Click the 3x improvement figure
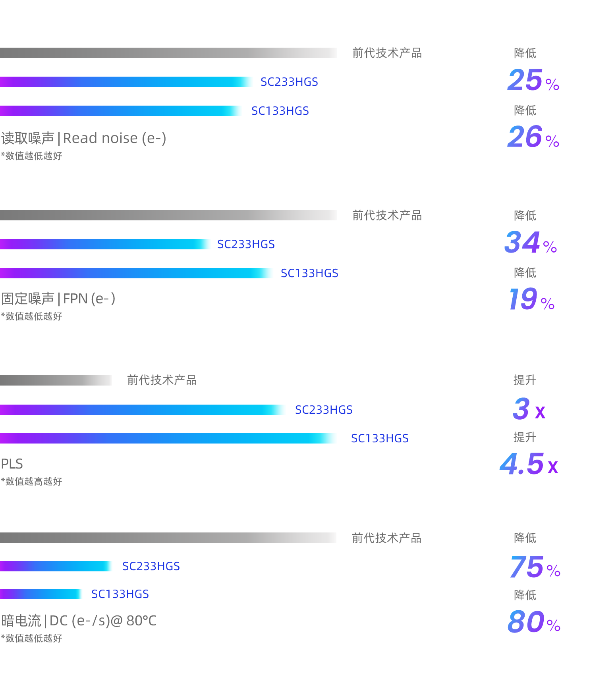The height and width of the screenshot is (675, 616). pyautogui.click(x=529, y=409)
